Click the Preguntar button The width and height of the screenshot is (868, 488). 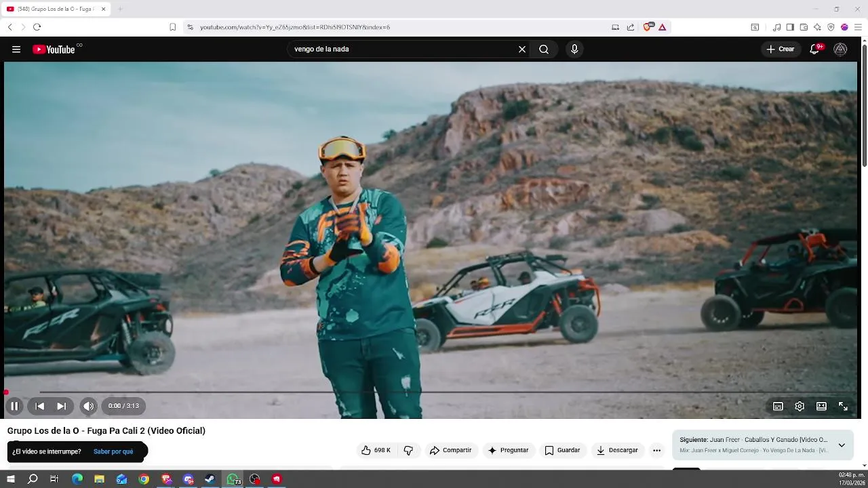click(x=509, y=450)
